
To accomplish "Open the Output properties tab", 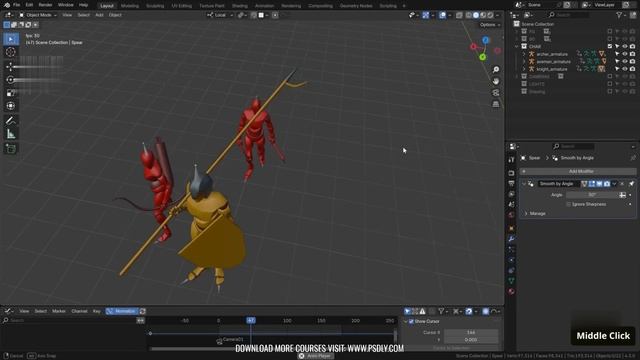I will click(x=511, y=184).
